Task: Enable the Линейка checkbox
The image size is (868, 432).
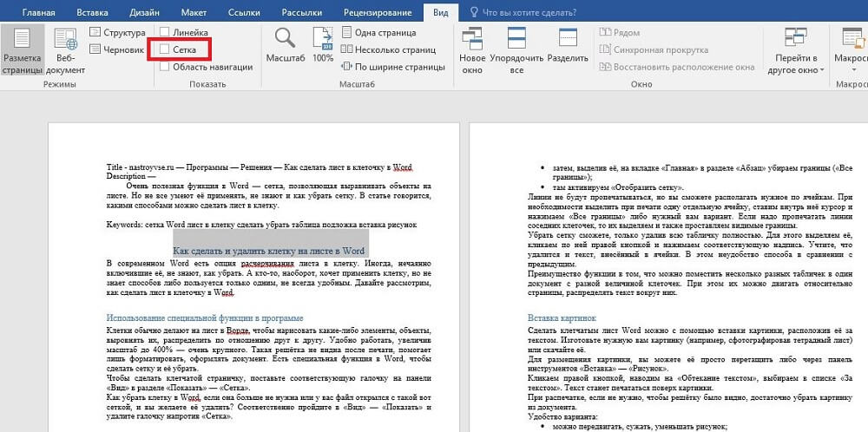Action: [x=165, y=32]
